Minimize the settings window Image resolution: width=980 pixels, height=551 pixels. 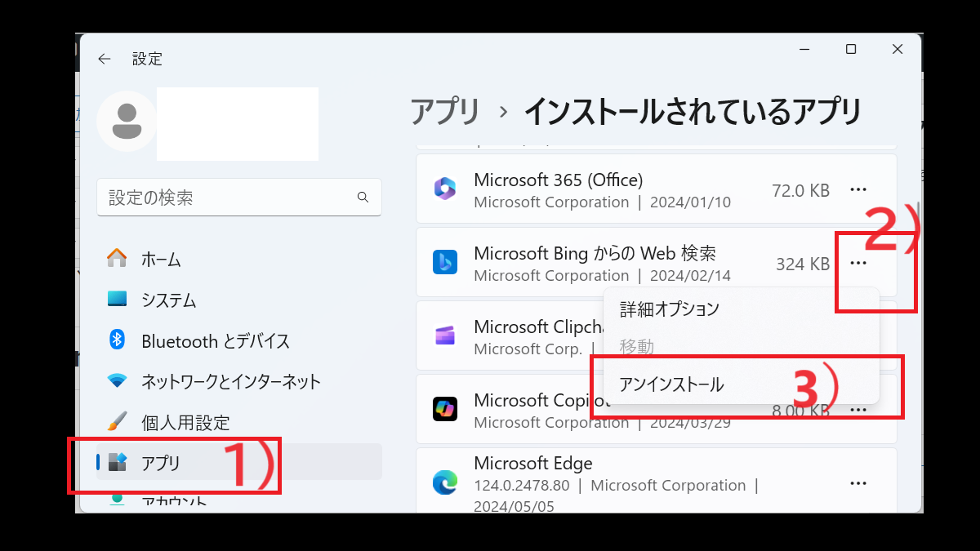click(x=804, y=50)
